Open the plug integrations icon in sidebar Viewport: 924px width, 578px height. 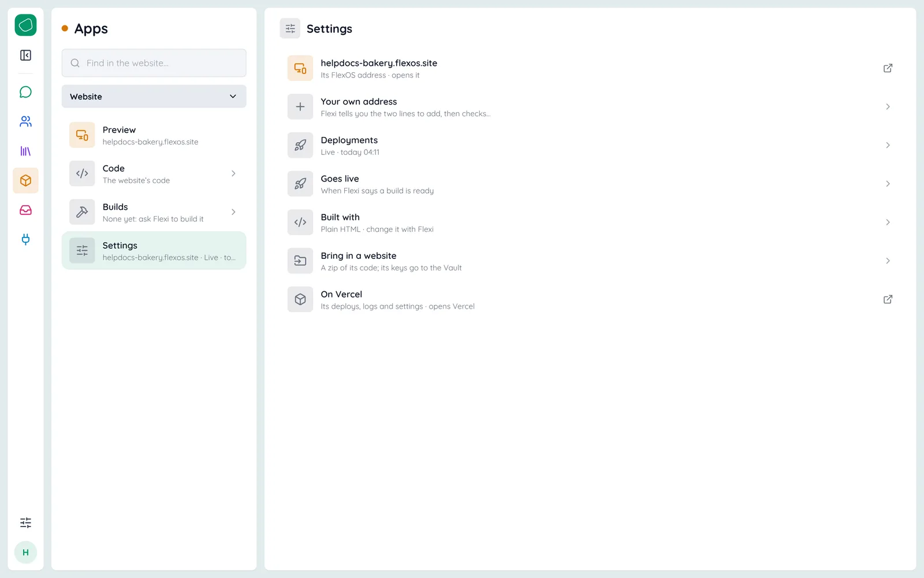[25, 239]
